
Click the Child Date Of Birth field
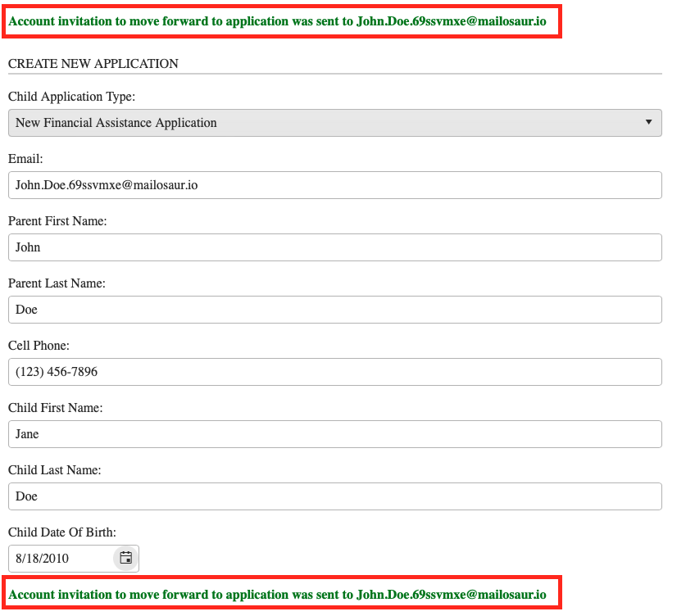[x=74, y=559]
